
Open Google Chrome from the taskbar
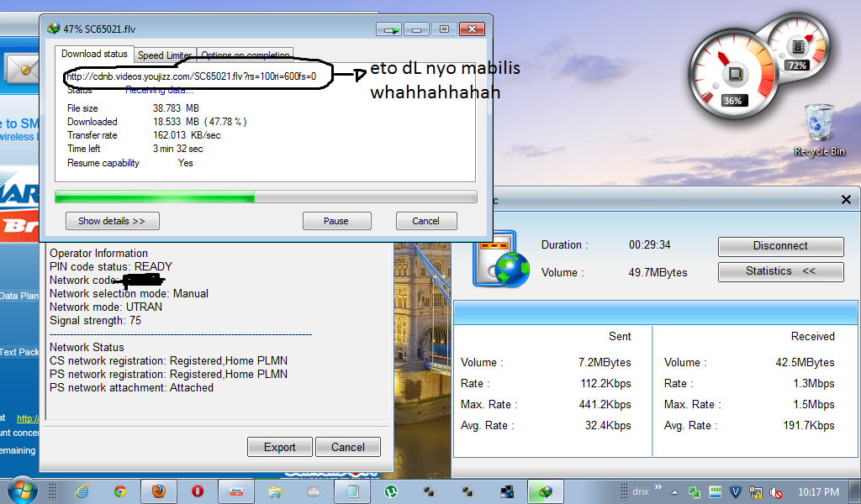click(120, 491)
